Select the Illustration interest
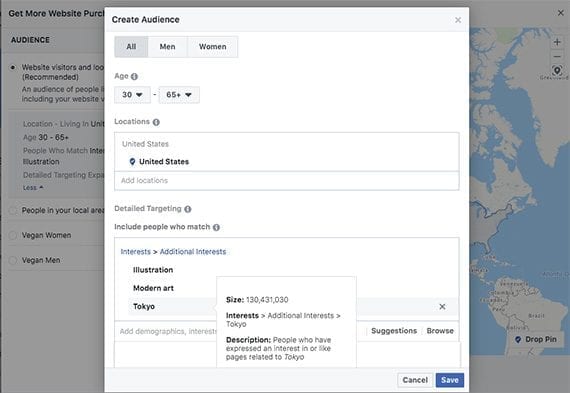Screen dimensions: 570x393 (x=153, y=270)
